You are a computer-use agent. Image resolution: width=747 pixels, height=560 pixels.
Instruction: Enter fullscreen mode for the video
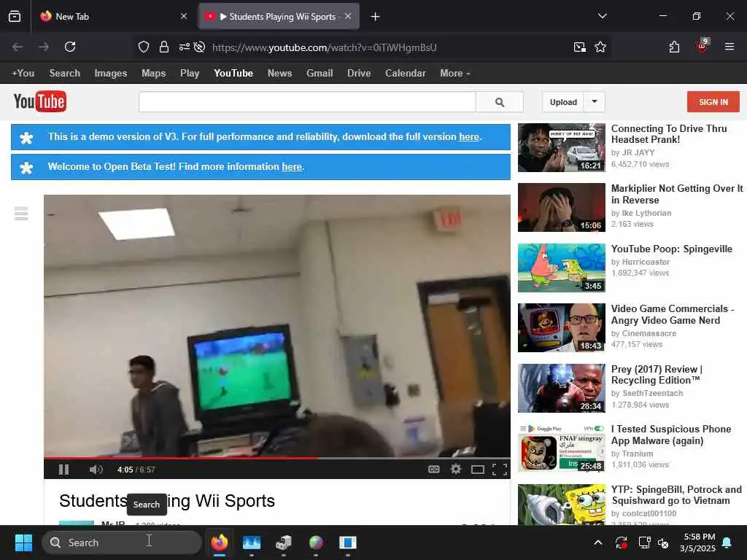click(499, 470)
